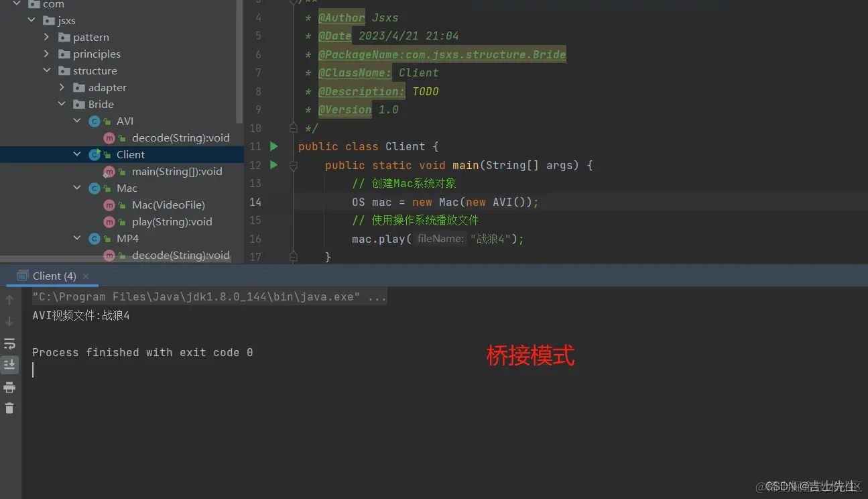Collapse the AVI class node
The height and width of the screenshot is (499, 868).
[x=77, y=121]
